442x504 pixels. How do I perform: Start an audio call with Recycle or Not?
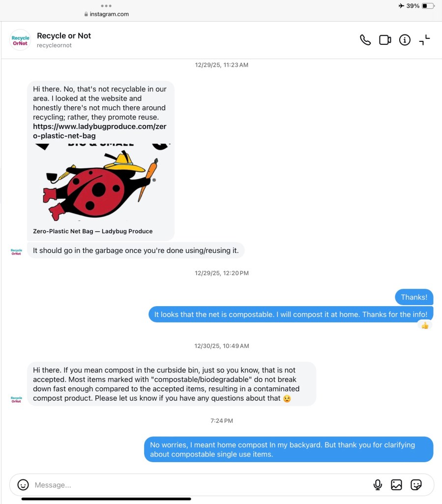tap(365, 40)
